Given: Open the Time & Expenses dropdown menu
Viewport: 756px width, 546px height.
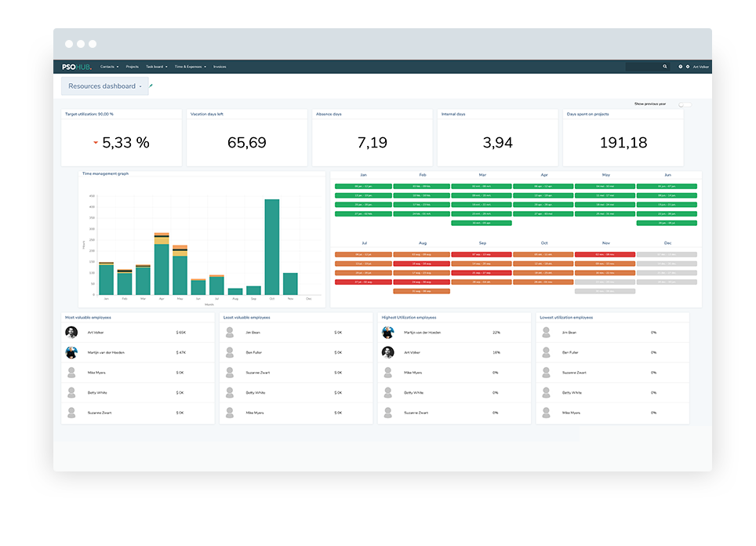Looking at the screenshot, I should pyautogui.click(x=191, y=67).
